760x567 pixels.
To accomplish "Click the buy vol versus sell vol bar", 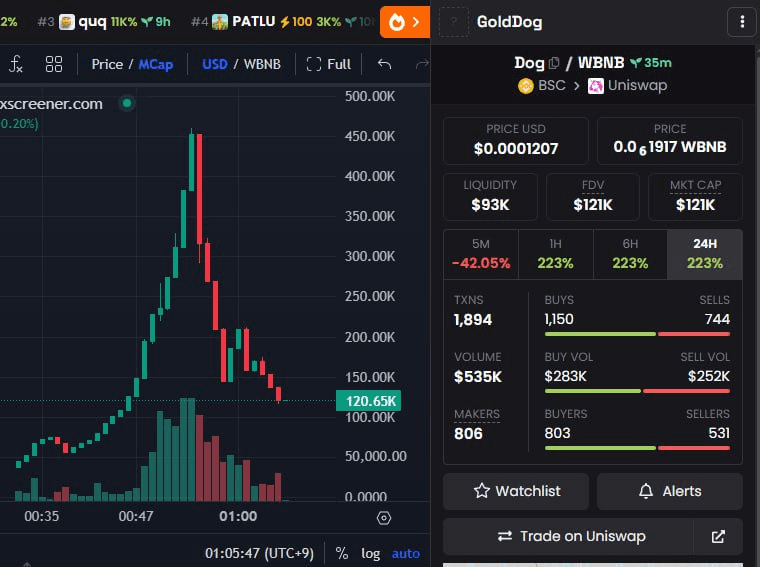I will tap(637, 391).
